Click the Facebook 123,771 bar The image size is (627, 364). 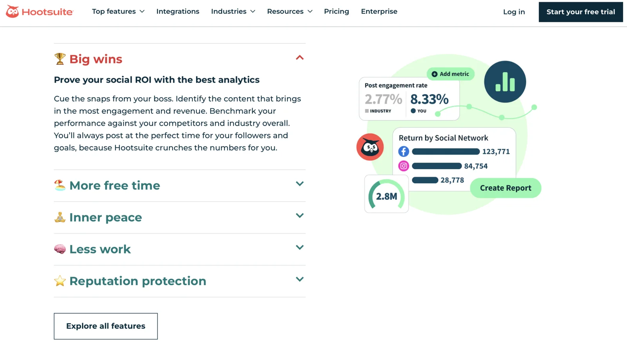pos(446,152)
